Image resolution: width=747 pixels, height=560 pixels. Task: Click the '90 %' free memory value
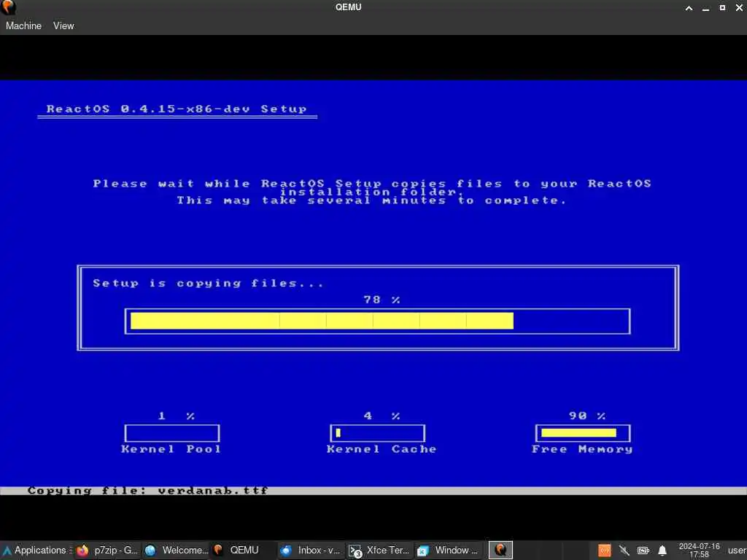coord(587,416)
